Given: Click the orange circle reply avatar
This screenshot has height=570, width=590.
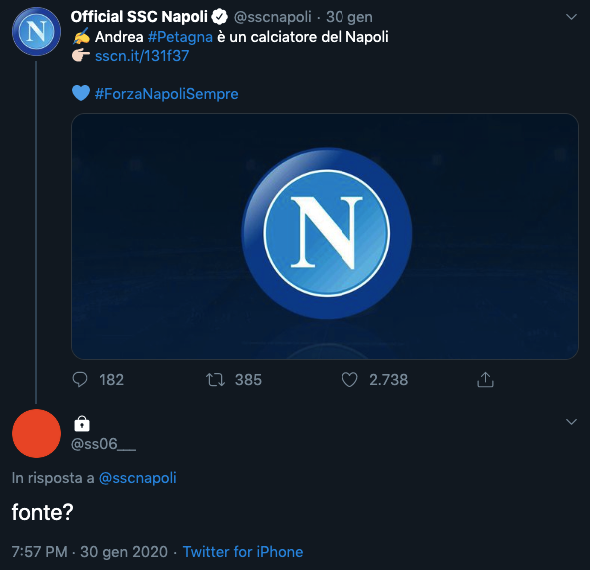Looking at the screenshot, I should (36, 433).
